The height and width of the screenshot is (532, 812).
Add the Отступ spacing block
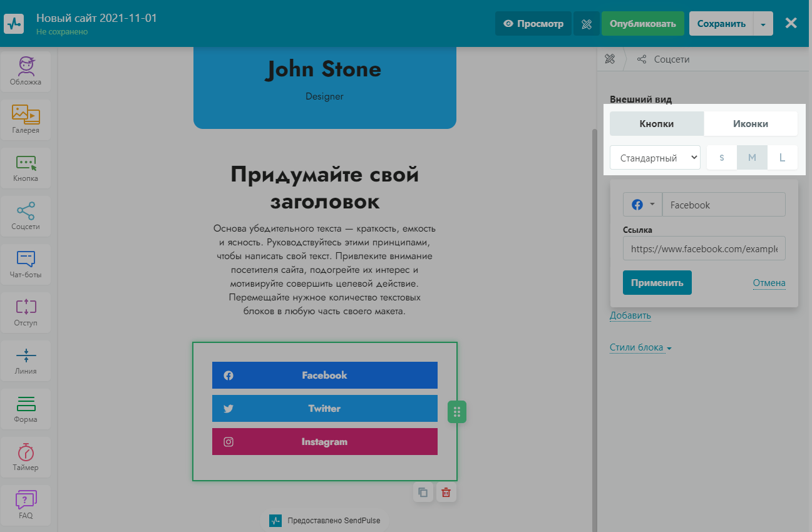pos(26,312)
